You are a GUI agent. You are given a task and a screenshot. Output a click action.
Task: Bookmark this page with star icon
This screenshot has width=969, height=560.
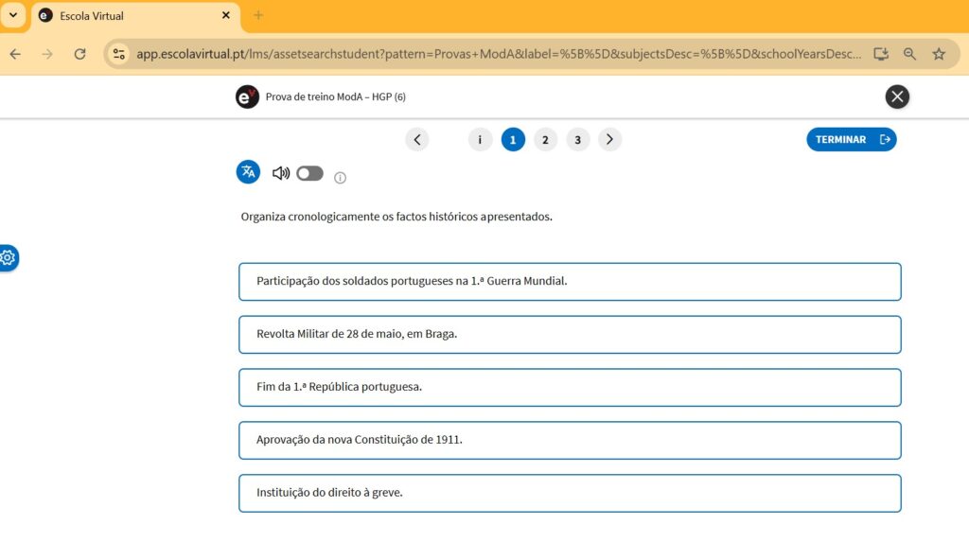click(939, 54)
